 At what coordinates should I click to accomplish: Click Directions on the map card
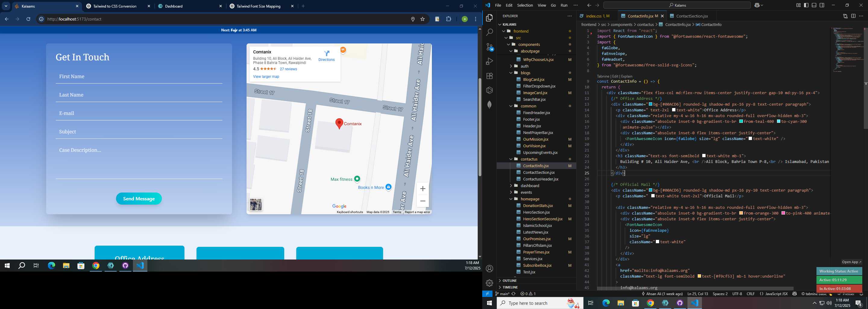tap(326, 56)
